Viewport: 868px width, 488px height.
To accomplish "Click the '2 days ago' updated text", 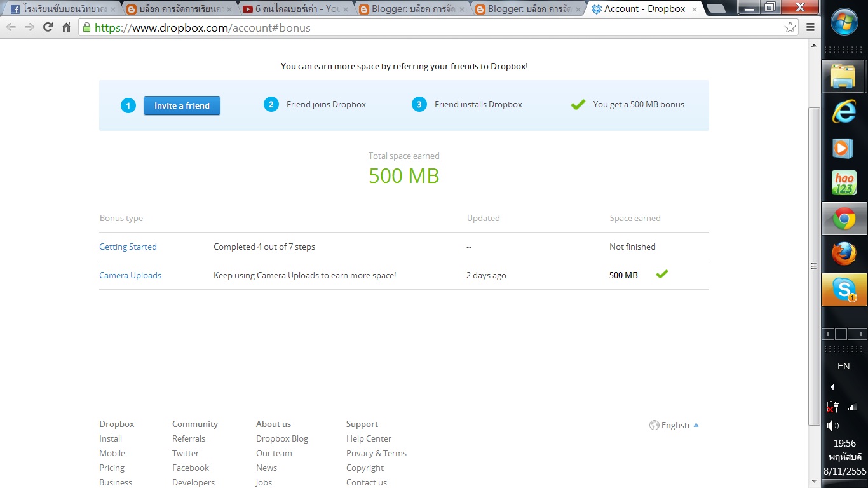I will (x=486, y=275).
